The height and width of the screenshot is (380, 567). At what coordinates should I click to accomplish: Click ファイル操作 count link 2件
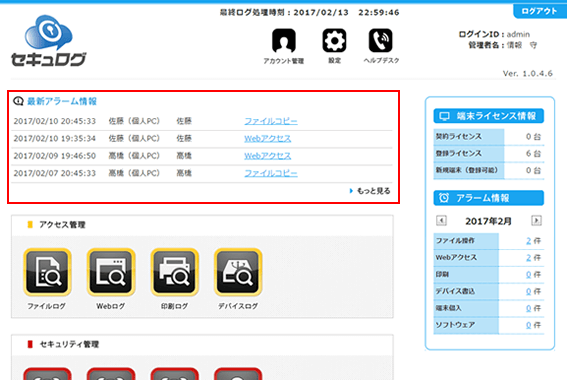pyautogui.click(x=529, y=241)
